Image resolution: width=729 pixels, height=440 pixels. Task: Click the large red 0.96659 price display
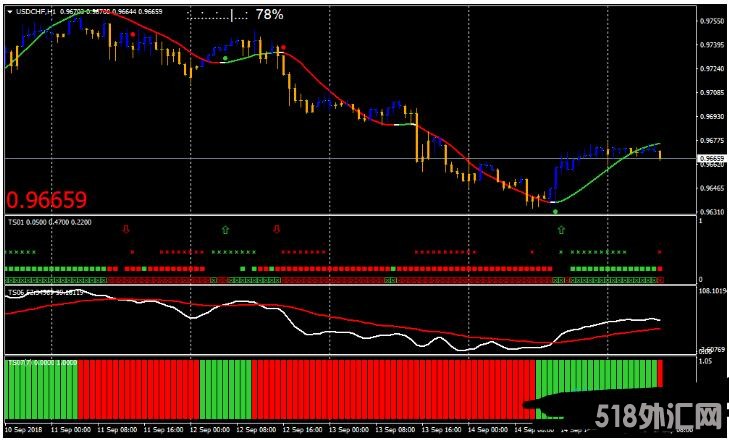46,200
